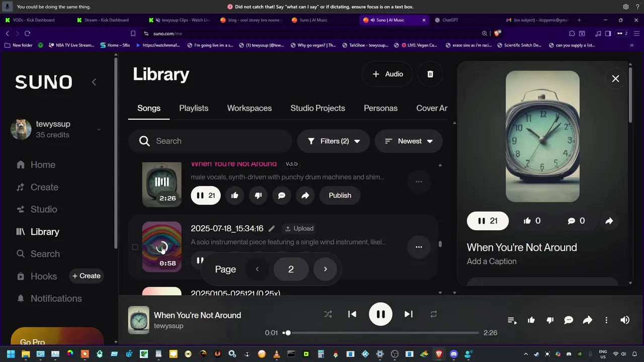Skip to the previous track

point(352,314)
